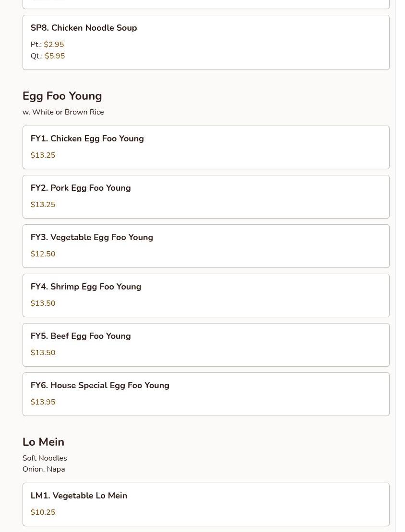Click the $10.25 Vegetable Lo Mein price

click(x=43, y=512)
